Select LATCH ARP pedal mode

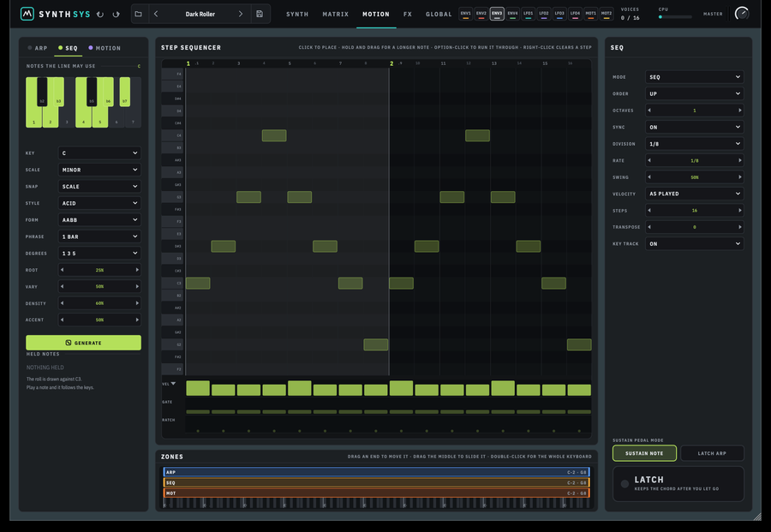712,453
